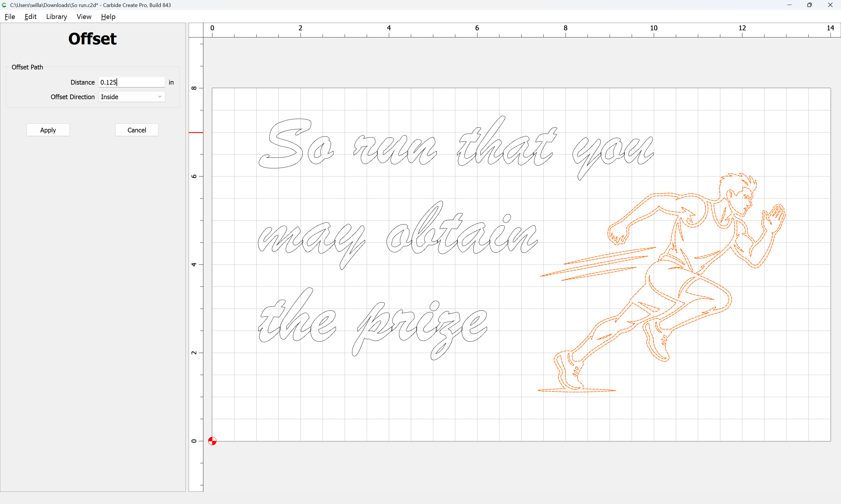Apply the offset path
Screen dimensions: 841x504
(48, 130)
